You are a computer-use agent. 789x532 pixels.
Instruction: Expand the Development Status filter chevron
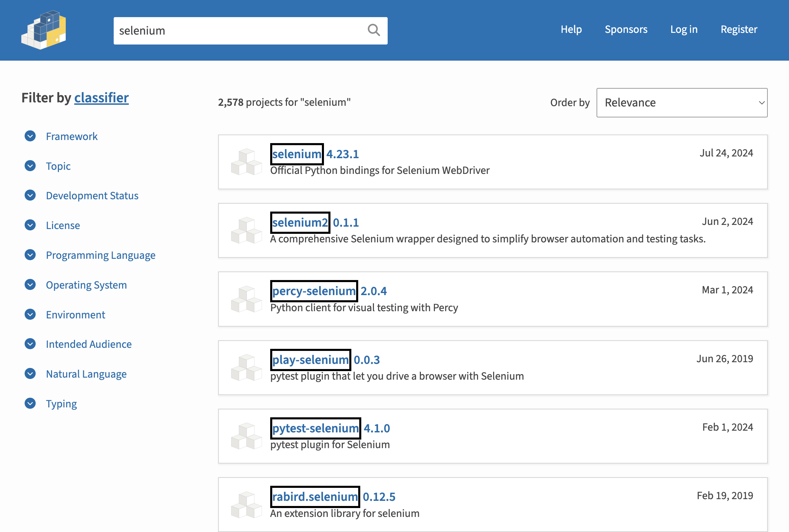point(30,195)
